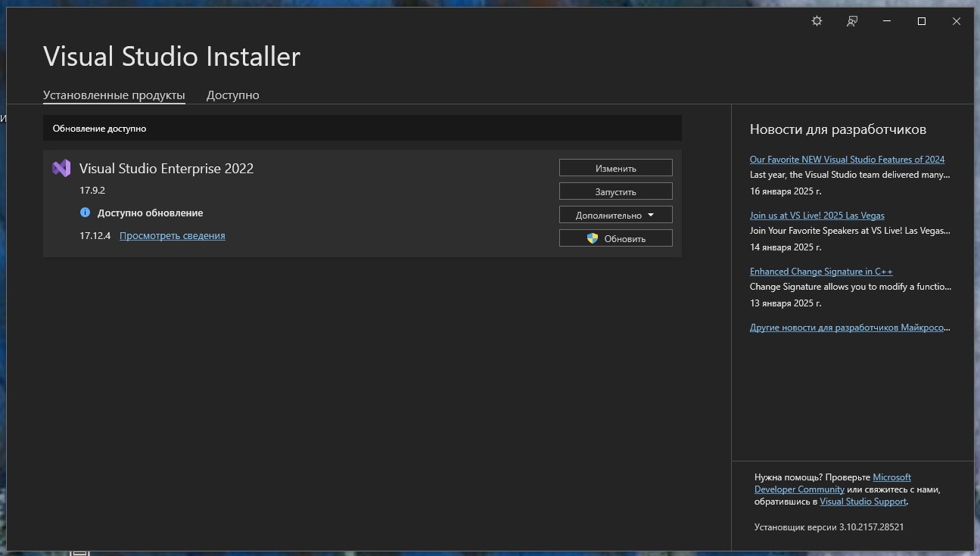
Task: Open the installer settings gear icon
Action: 817,21
